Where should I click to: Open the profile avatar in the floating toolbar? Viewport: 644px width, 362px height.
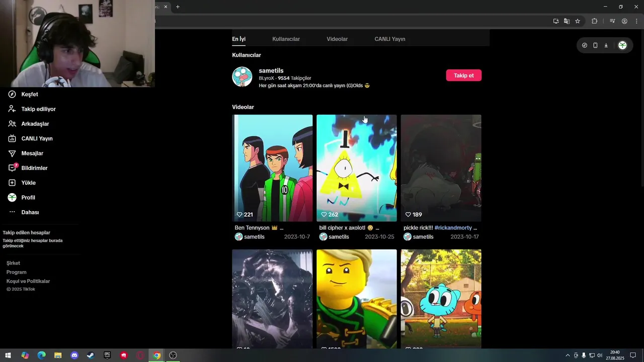click(622, 45)
